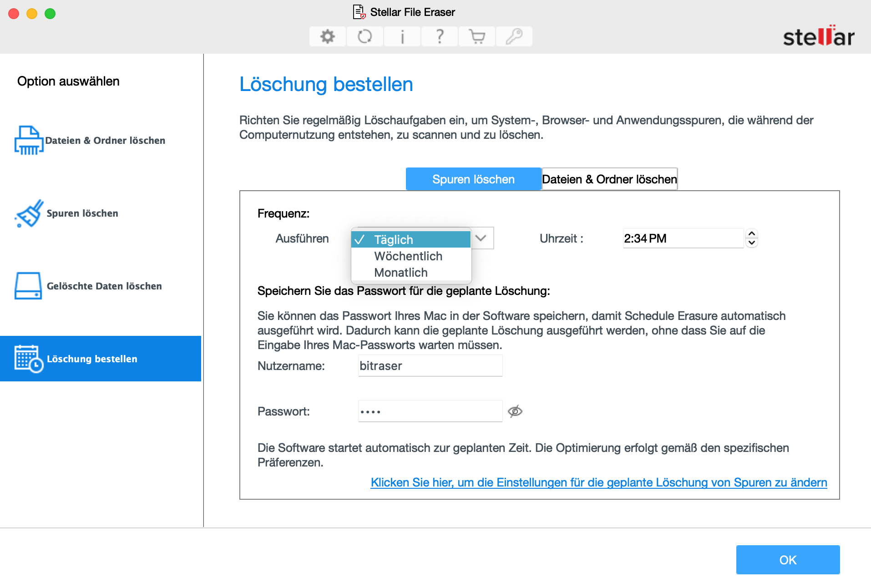
Task: Maximize the window with the green button
Action: coord(50,14)
